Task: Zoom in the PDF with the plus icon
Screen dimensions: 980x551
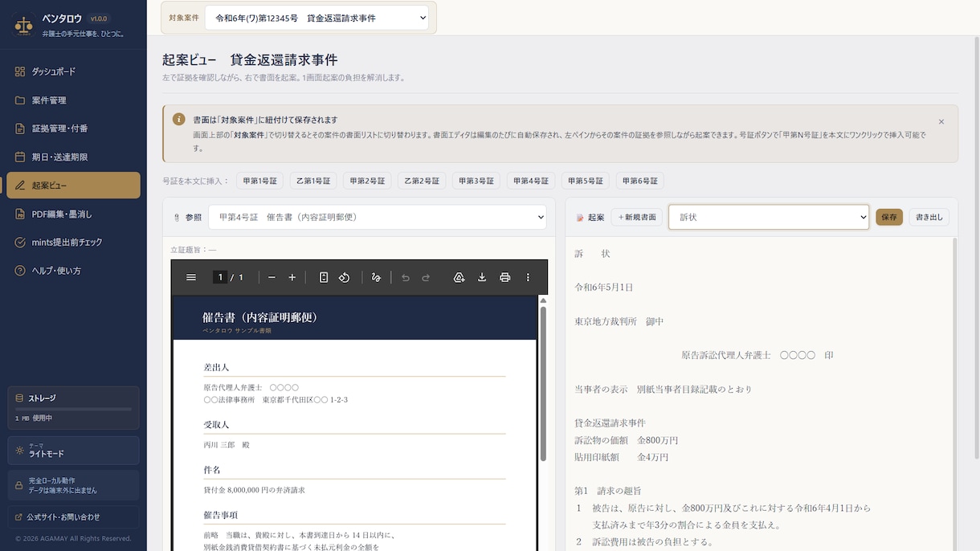Action: pyautogui.click(x=292, y=277)
